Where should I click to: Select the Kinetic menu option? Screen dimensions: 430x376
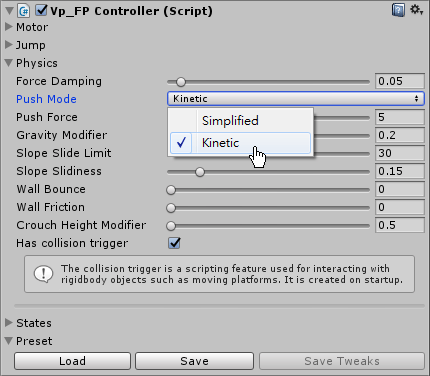point(240,143)
